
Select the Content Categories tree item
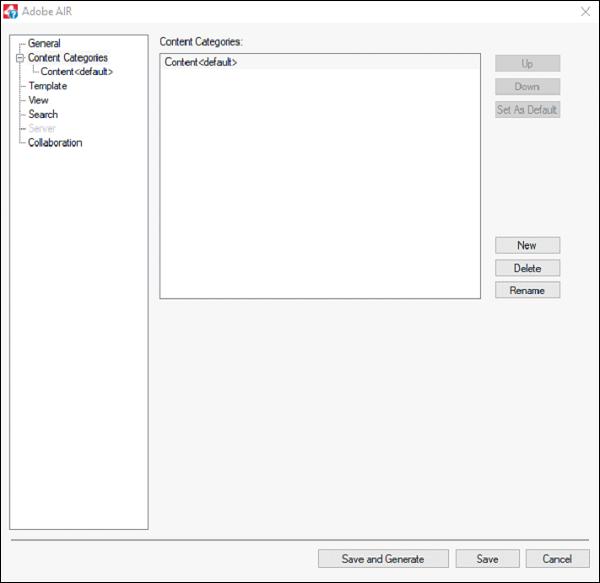click(67, 58)
